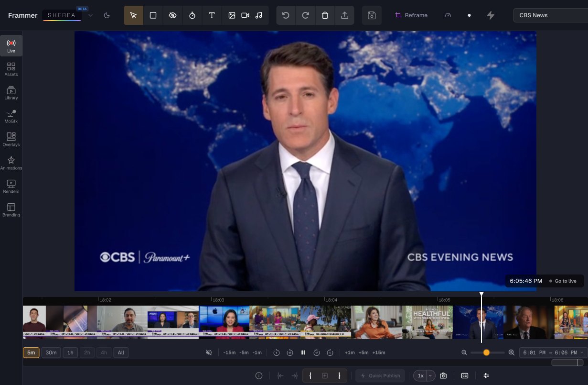This screenshot has height=385, width=588.
Task: Click the timeline horizontal scrollbar handle
Action: [567, 363]
